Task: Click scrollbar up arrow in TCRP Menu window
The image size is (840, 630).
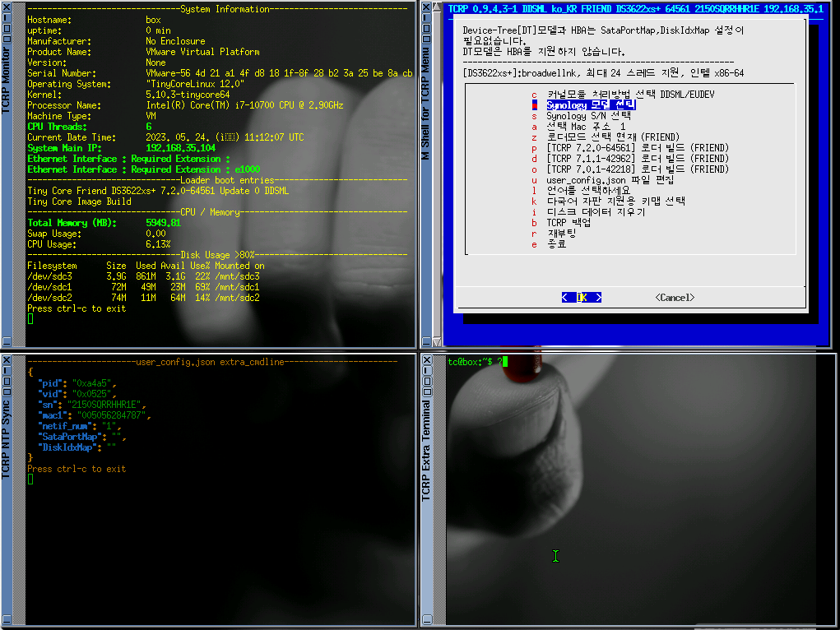Action: [x=437, y=7]
